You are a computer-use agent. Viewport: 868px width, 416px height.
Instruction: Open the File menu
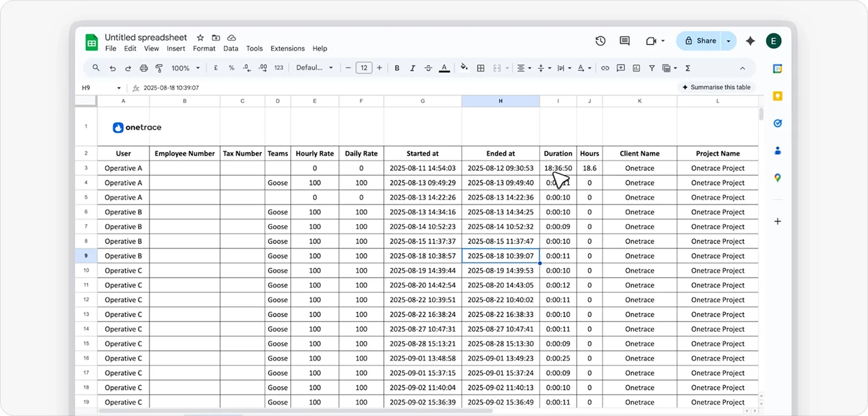point(111,48)
